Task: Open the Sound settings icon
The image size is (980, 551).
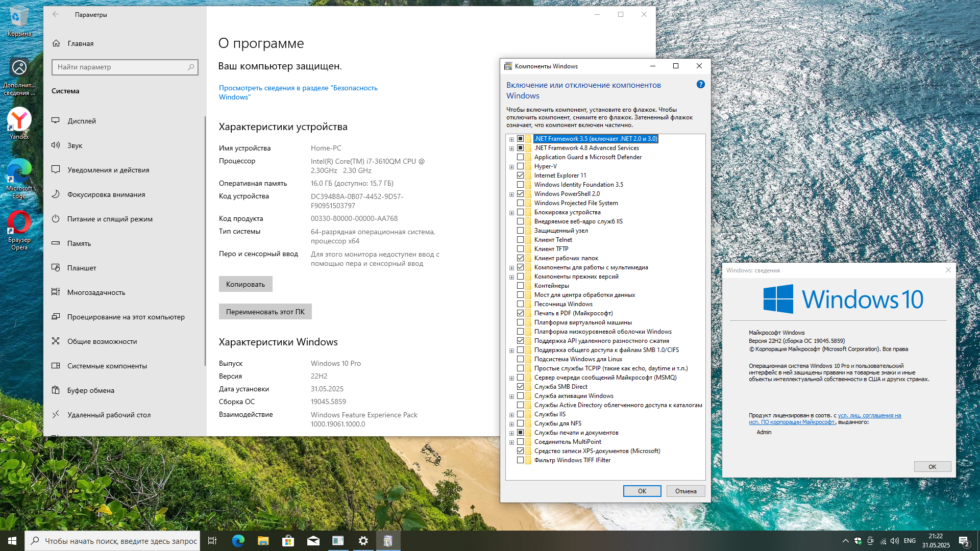Action: coord(56,145)
